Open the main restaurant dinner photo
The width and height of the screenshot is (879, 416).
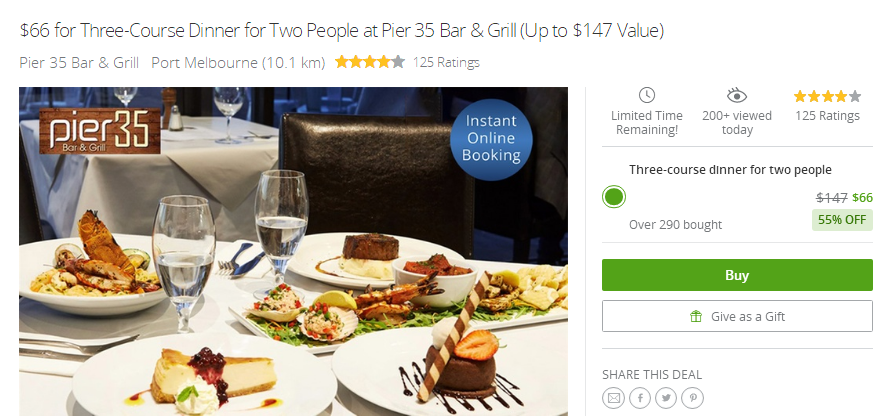(x=293, y=251)
